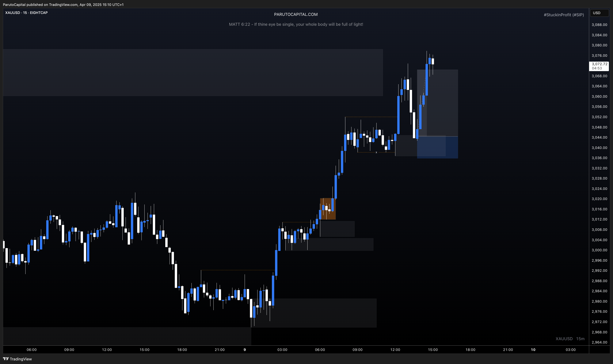Click the 3,088.00 price axis label

coord(599,25)
